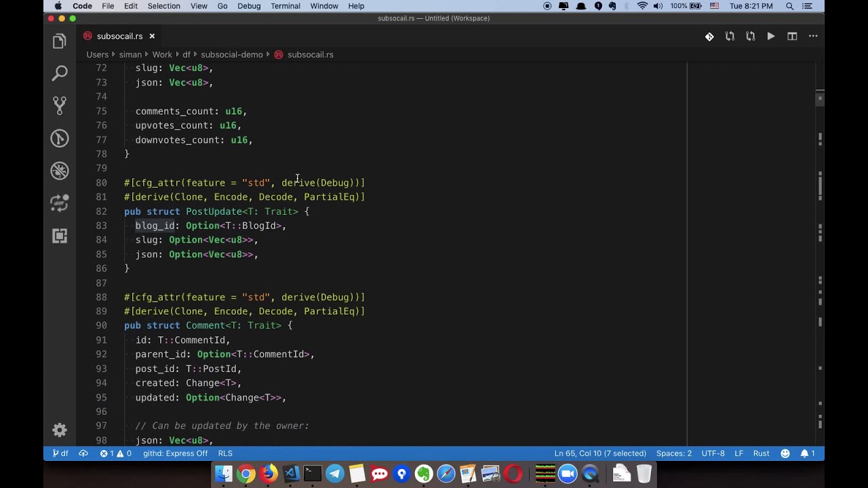Change the Rust language mode
The height and width of the screenshot is (488, 868).
(761, 453)
